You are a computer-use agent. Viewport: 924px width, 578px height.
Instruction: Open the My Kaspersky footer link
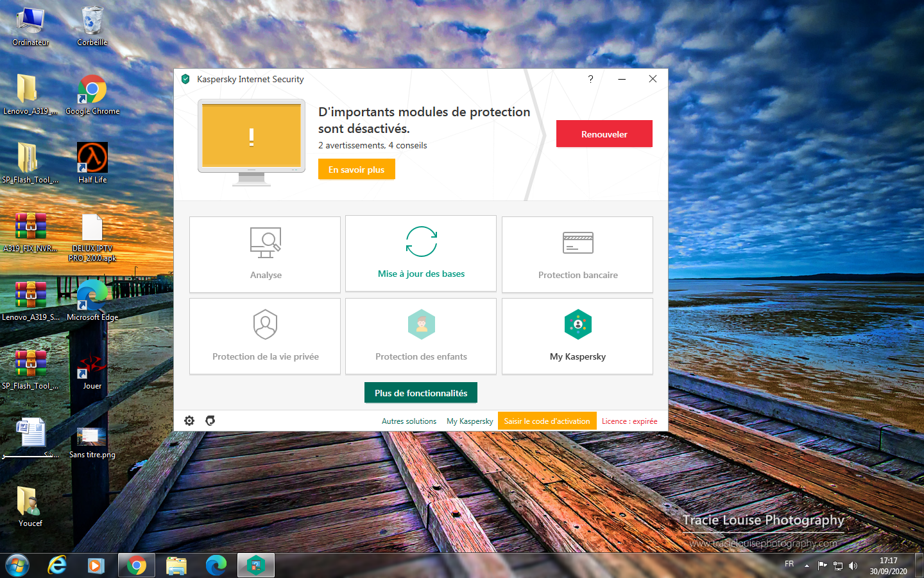click(470, 421)
